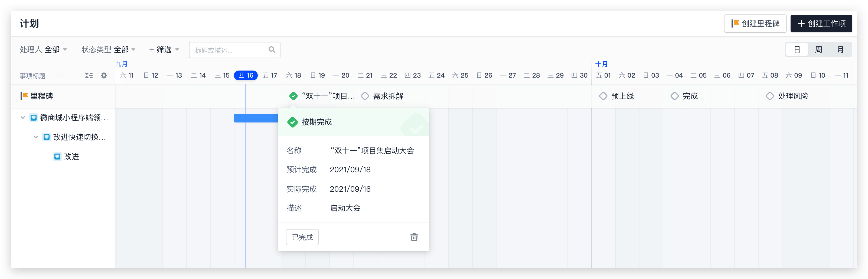Open the 筛选 add-filter dropdown

pos(164,49)
